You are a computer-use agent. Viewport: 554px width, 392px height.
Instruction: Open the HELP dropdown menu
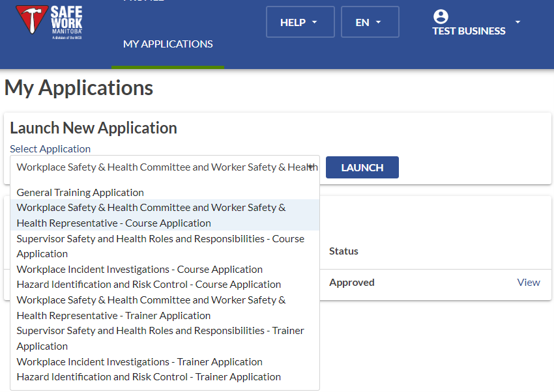tap(299, 22)
